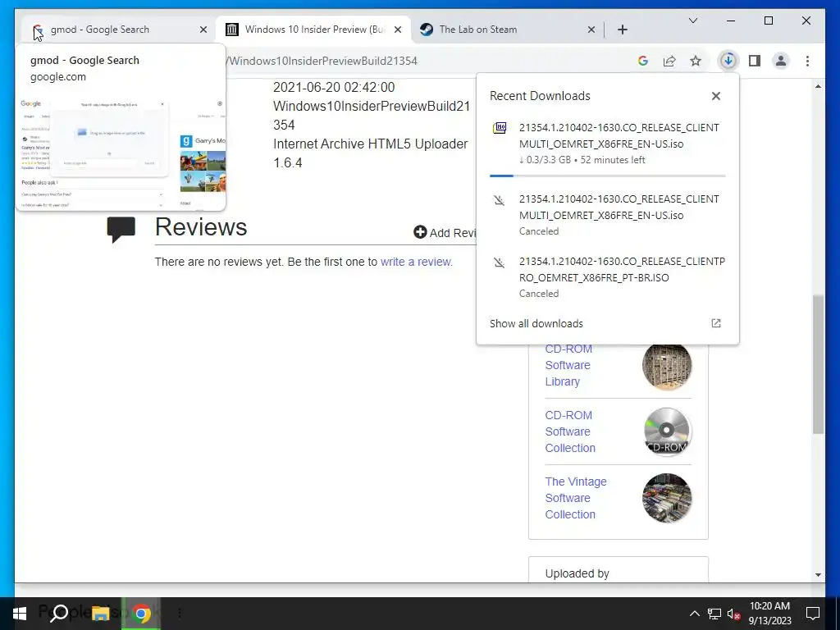Open the notification center icon
Image resolution: width=840 pixels, height=630 pixels.
(813, 614)
